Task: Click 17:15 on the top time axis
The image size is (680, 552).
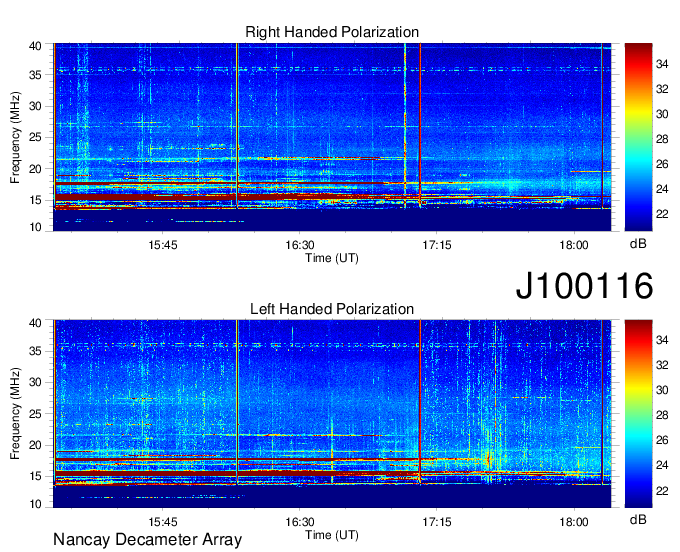Action: (x=437, y=245)
